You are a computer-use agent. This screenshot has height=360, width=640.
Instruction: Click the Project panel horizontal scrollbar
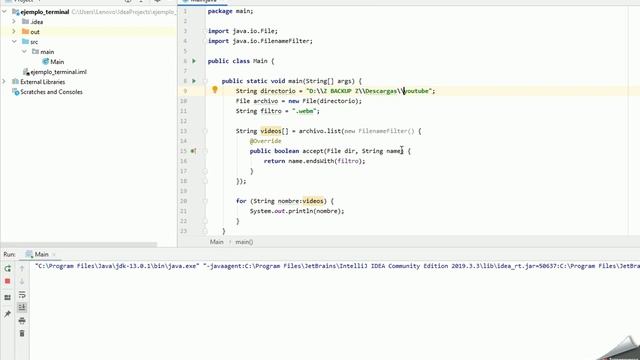coord(78,244)
